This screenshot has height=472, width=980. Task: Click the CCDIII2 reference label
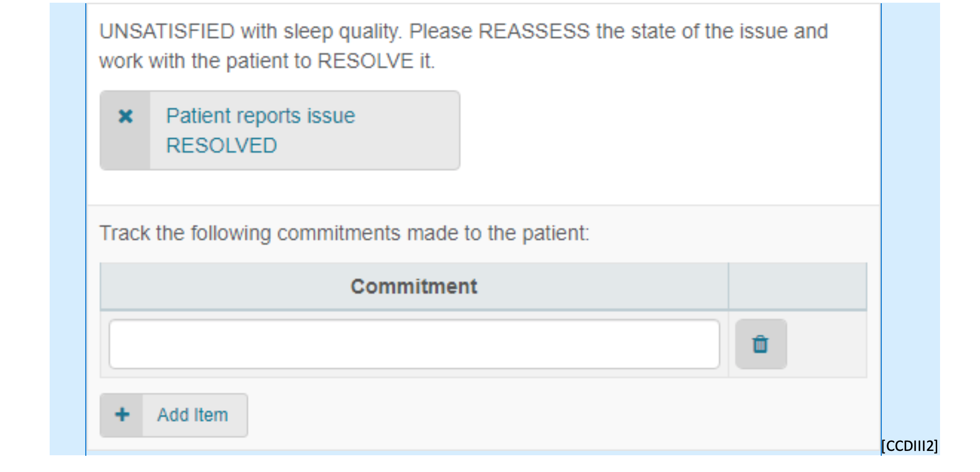pyautogui.click(x=910, y=446)
